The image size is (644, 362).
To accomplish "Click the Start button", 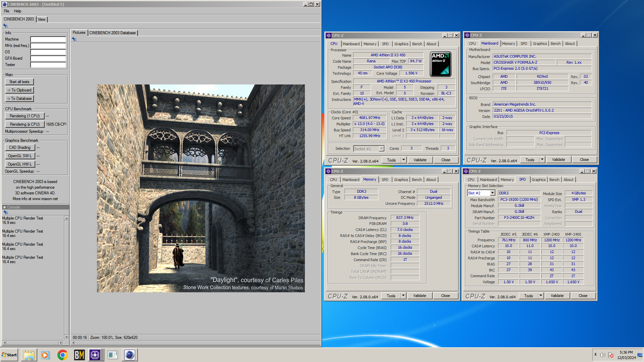I will 9,355.
